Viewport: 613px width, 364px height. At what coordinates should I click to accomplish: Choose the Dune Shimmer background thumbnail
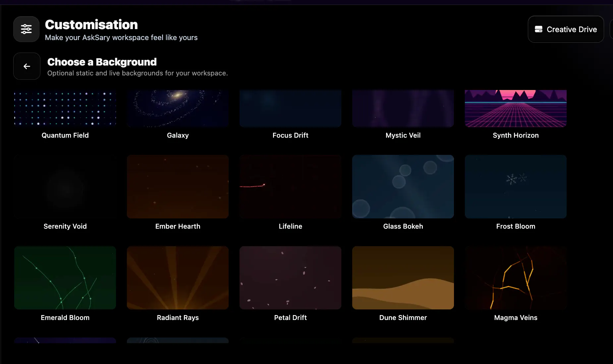tap(403, 278)
